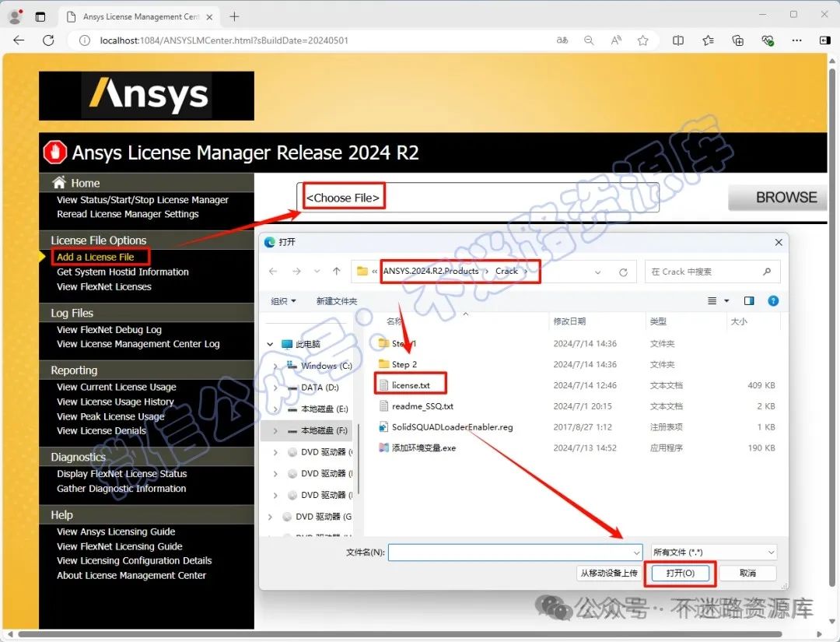Open View Ansys Licensing Guide
840x642 pixels.
[116, 531]
